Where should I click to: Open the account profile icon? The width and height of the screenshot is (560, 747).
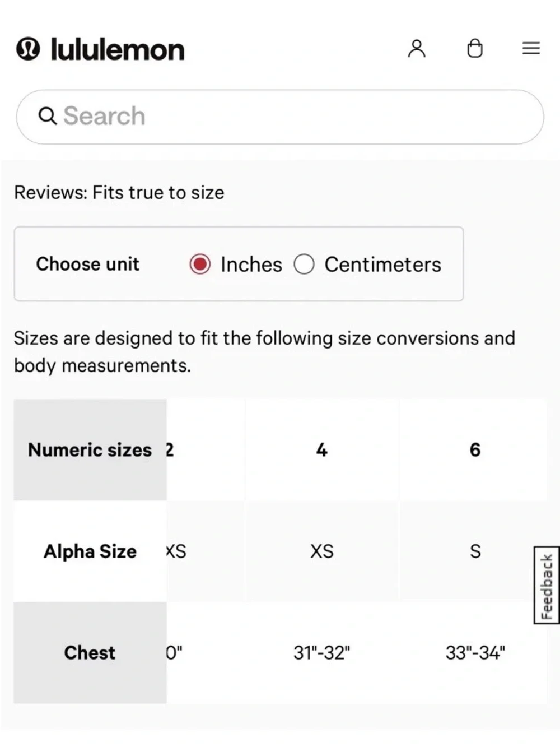click(x=417, y=49)
